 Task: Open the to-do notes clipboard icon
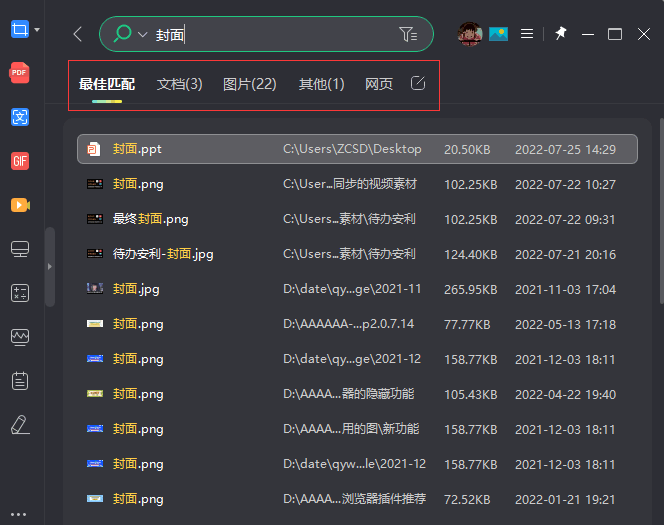(x=20, y=381)
